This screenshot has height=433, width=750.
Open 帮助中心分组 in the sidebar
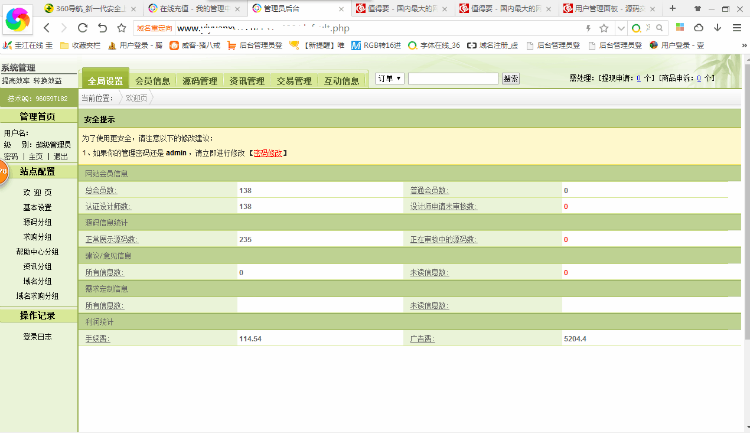click(x=37, y=252)
